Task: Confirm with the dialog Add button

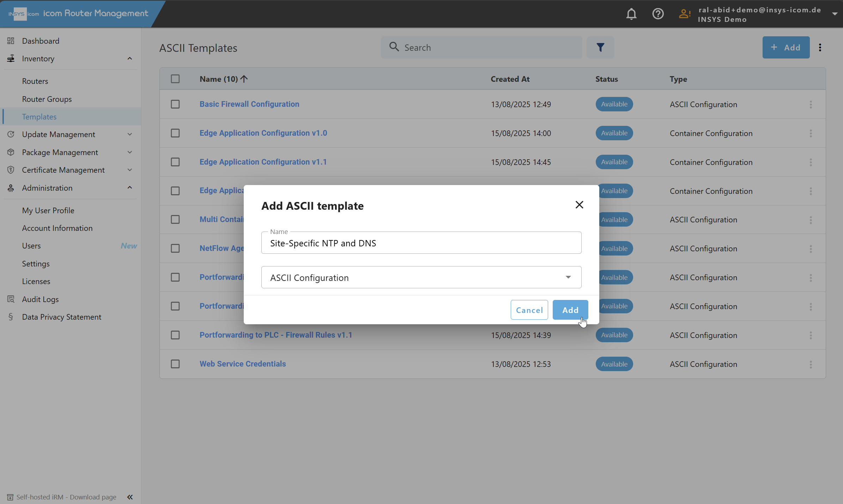Action: pos(570,310)
